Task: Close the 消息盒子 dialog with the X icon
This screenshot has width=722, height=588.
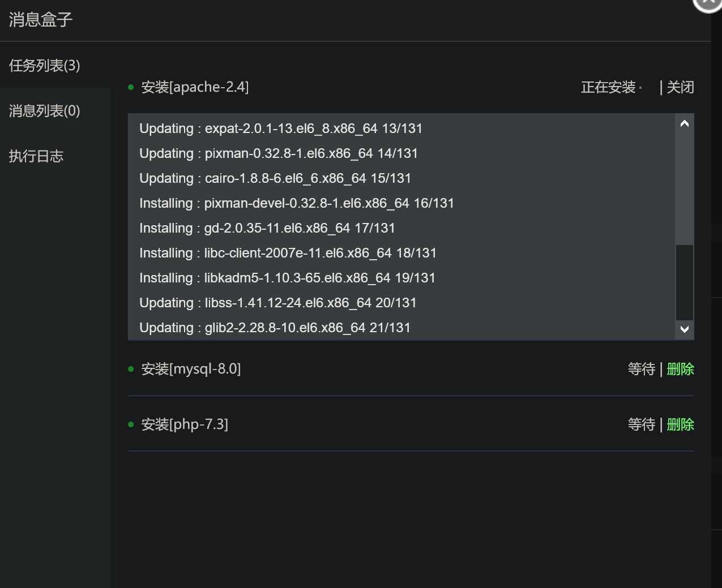Action: point(708,2)
